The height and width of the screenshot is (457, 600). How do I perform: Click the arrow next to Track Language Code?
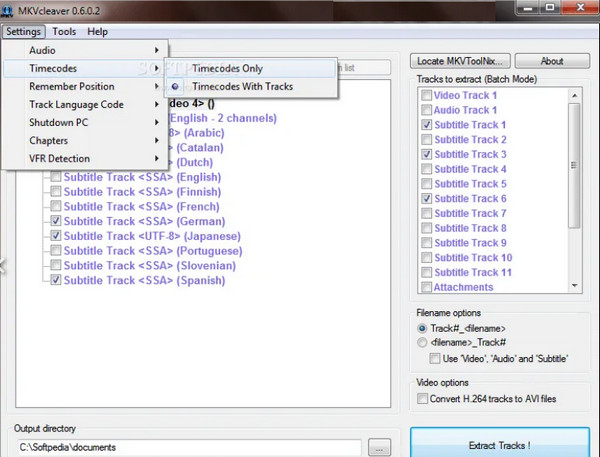tap(157, 104)
